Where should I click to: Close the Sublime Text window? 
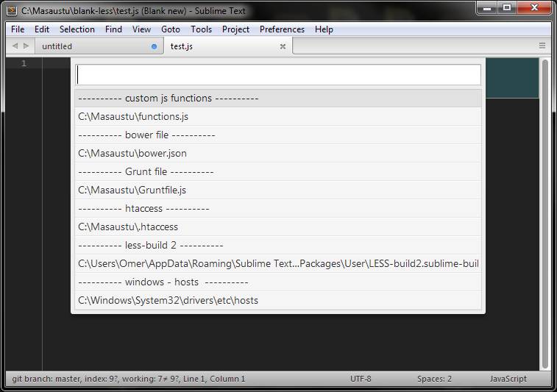534,8
